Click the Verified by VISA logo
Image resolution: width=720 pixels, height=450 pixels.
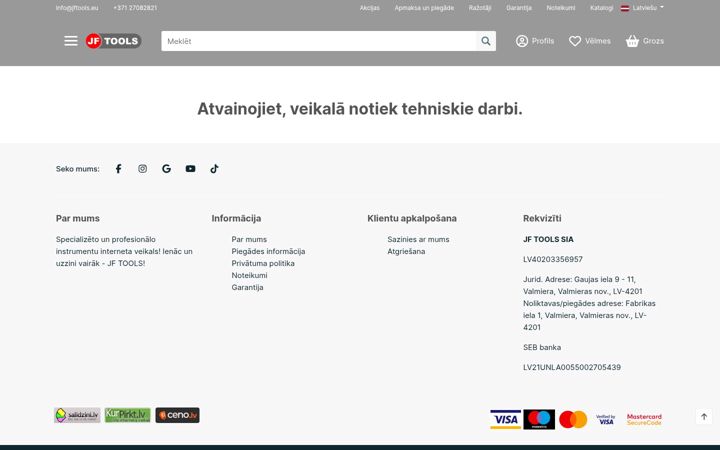point(606,419)
